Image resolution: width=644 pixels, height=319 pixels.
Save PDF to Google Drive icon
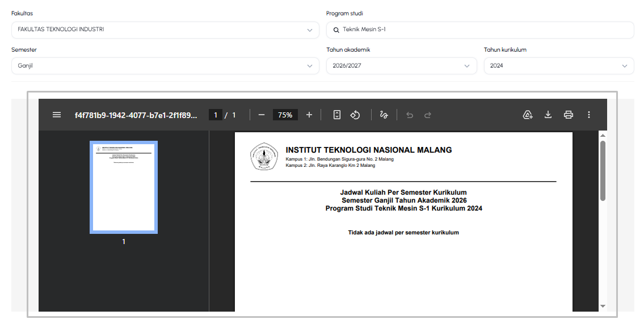[528, 115]
